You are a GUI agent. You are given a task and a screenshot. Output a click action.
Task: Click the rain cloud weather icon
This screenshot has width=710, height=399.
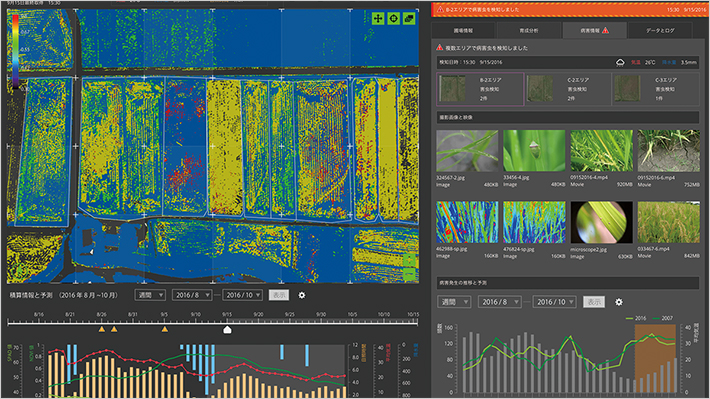tap(620, 62)
